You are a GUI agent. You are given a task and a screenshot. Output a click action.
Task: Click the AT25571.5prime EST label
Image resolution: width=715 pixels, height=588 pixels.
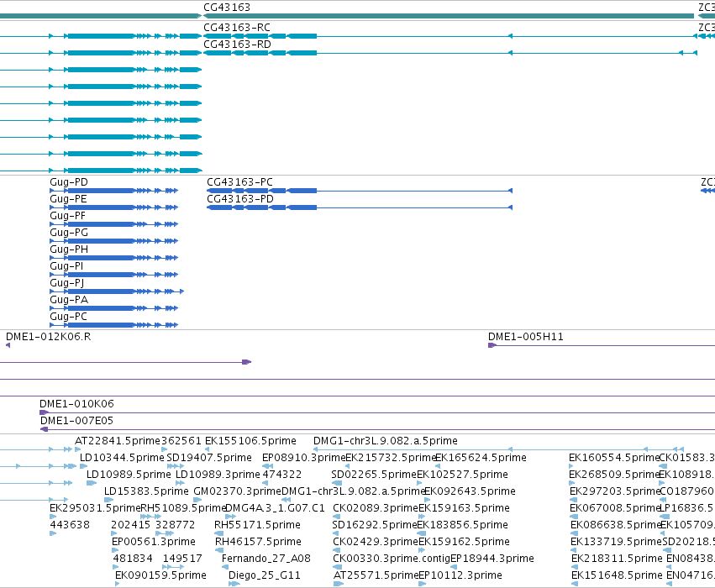point(376,575)
